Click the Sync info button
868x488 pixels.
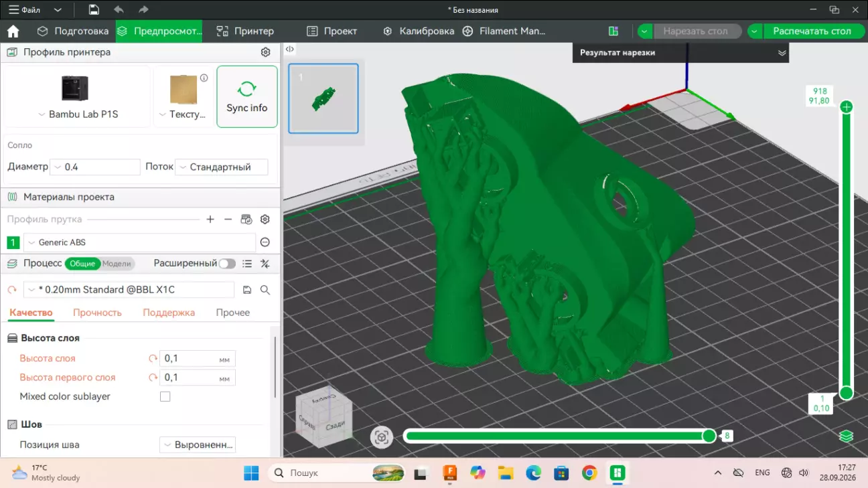(x=247, y=96)
